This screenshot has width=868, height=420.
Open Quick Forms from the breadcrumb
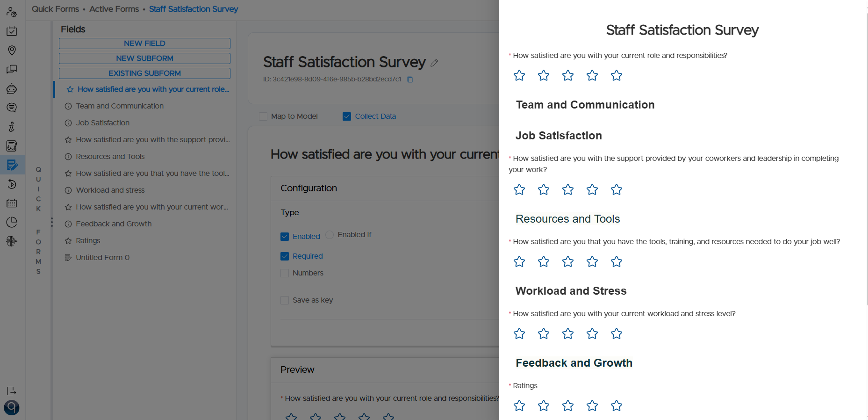(55, 8)
